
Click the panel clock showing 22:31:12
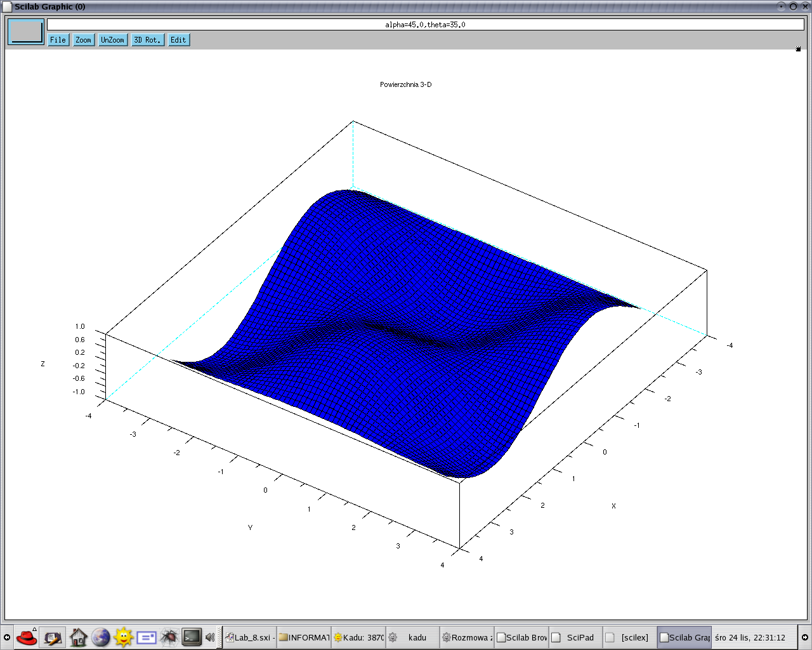[x=750, y=637]
